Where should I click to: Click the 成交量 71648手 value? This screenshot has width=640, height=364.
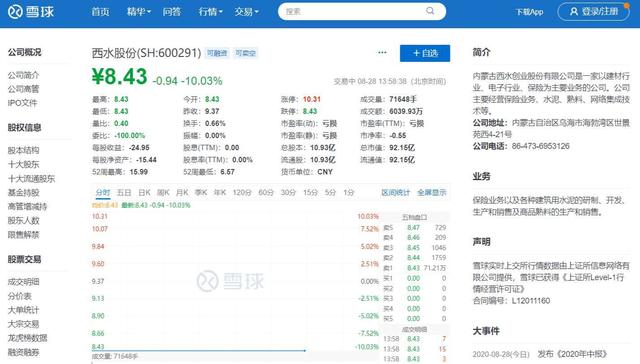point(403,99)
